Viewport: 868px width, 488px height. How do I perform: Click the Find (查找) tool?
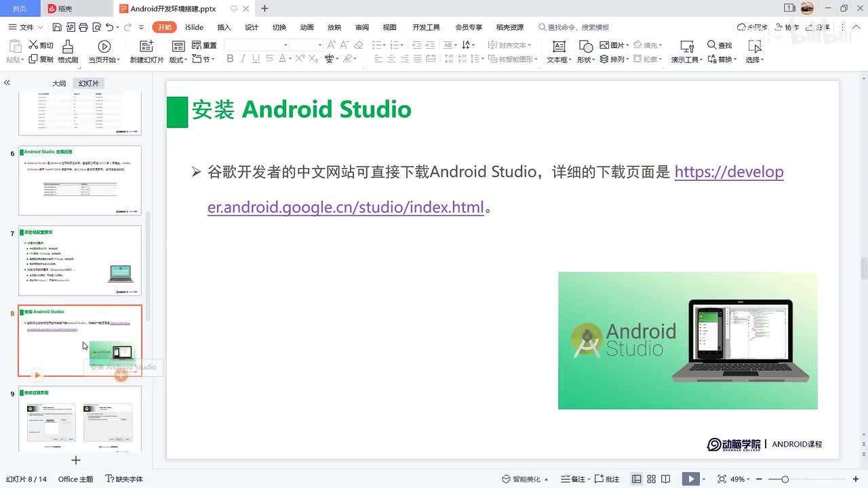(719, 45)
